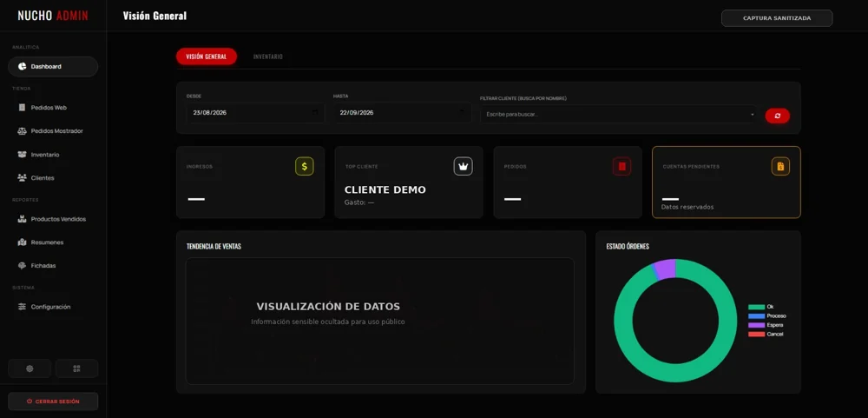Toggle the purple Espera legend swatch
The height and width of the screenshot is (418, 868).
(756, 325)
